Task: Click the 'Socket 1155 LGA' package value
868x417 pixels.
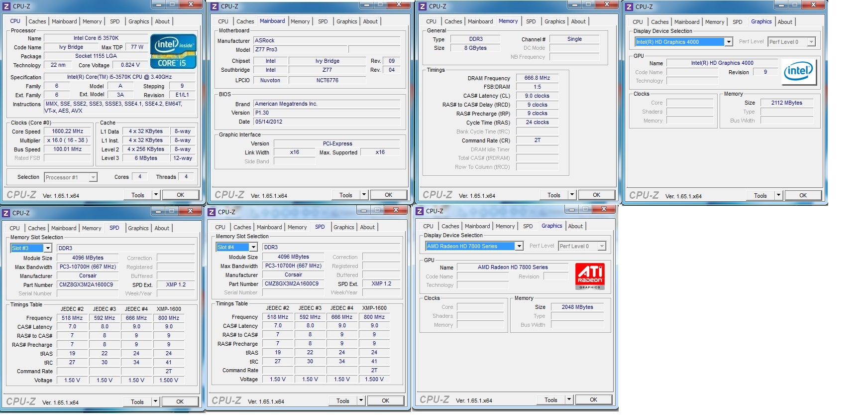Action: point(96,56)
